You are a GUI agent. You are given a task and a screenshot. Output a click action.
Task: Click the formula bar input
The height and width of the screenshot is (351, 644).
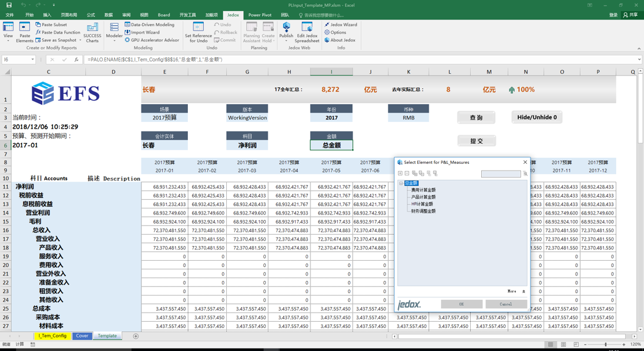360,60
